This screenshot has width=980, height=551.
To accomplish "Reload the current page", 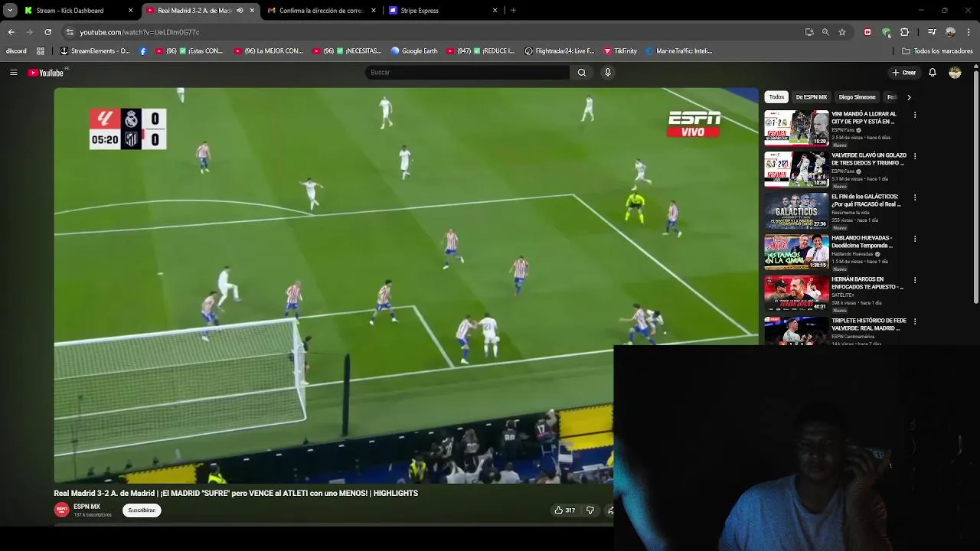I will coord(47,32).
